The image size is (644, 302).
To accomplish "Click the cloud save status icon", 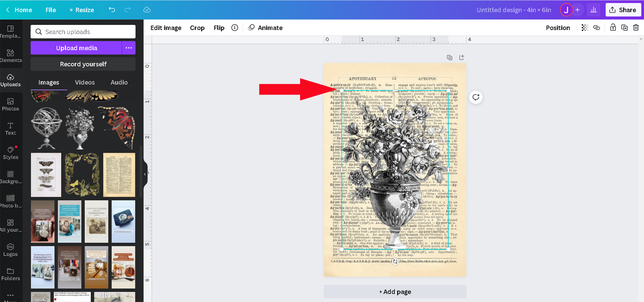I will [147, 9].
